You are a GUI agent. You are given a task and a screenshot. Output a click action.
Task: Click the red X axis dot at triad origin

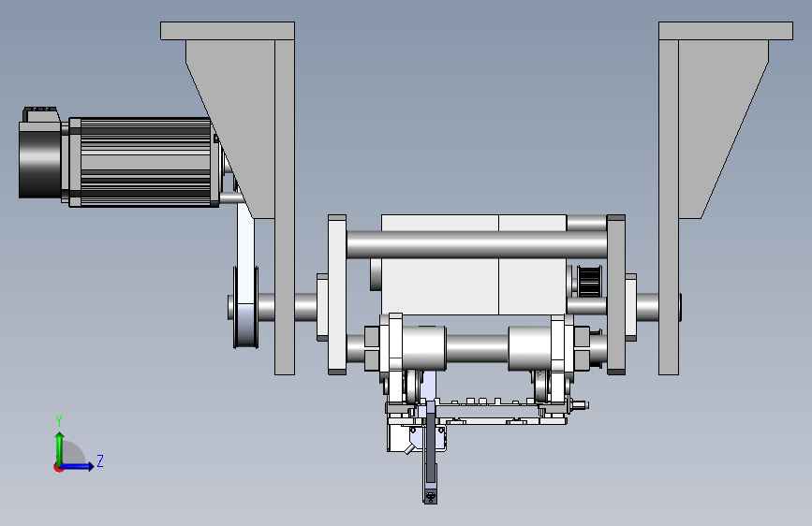(x=58, y=467)
